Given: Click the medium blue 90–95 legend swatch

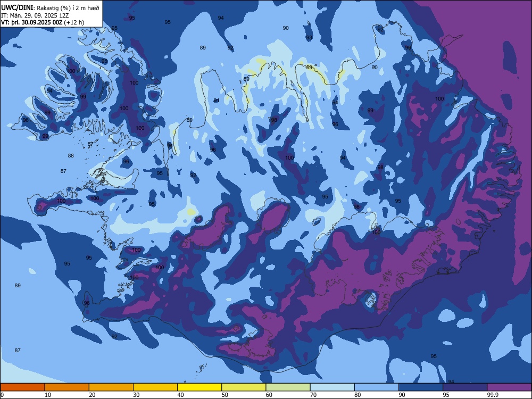Looking at the screenshot, I should click(x=421, y=387).
